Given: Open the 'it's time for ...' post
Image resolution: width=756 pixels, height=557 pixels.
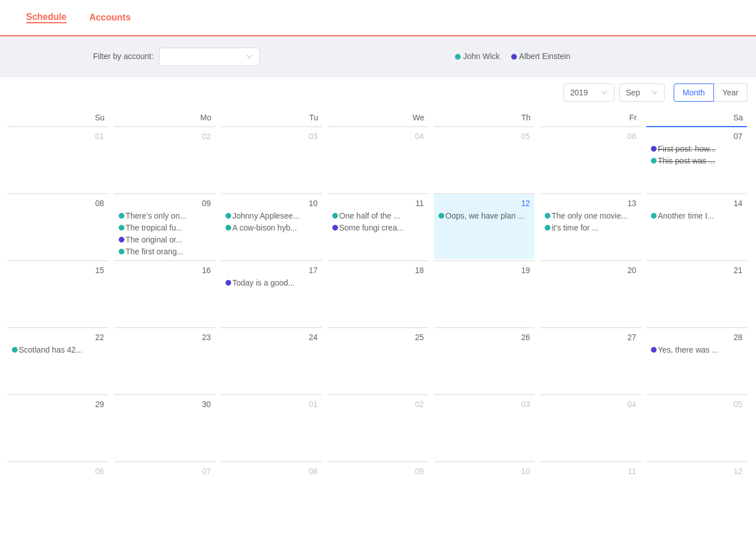Looking at the screenshot, I should (x=571, y=228).
